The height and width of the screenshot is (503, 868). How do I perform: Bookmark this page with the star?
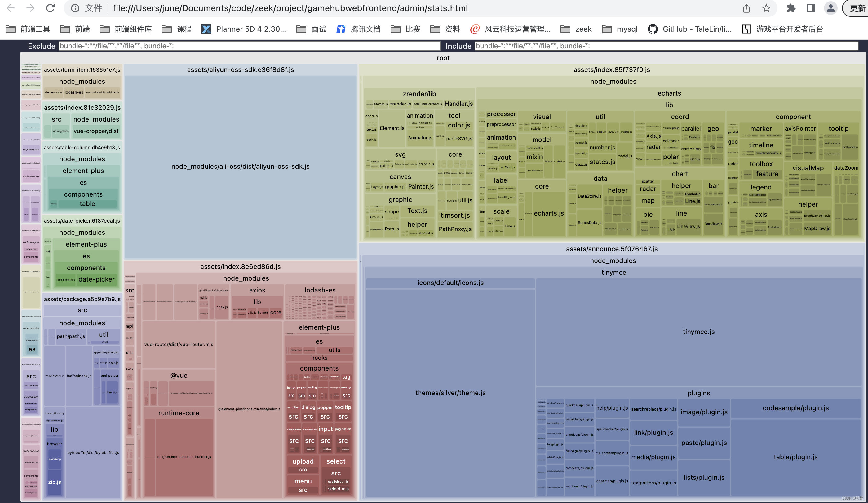tap(766, 8)
